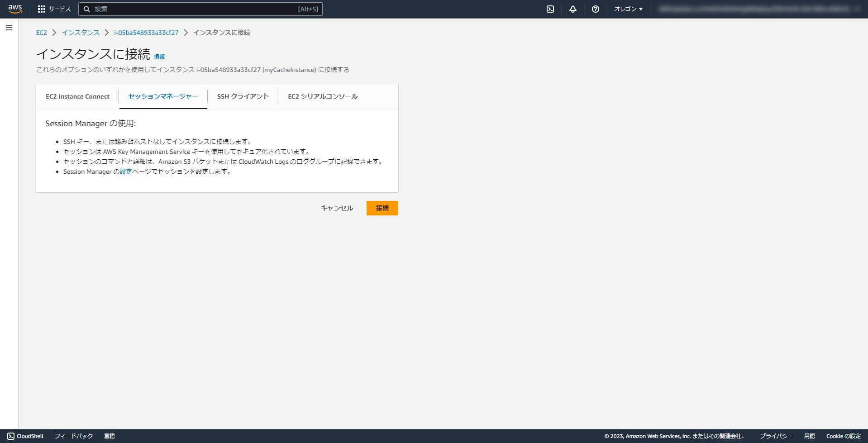
Task: Switch to the EC2 Instance Connect tab
Action: pos(77,96)
